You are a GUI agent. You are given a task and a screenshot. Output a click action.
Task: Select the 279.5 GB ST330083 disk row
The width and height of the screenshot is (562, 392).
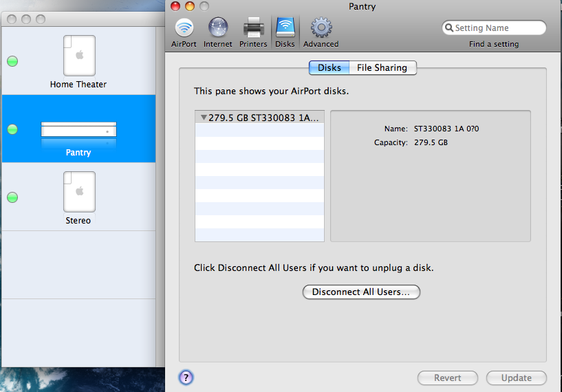coord(259,118)
